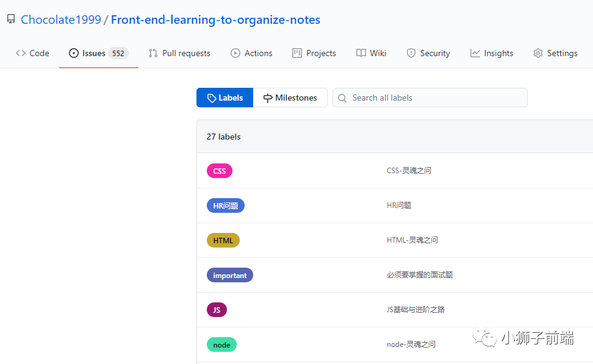This screenshot has width=593, height=364.
Task: Switch to the Milestones view
Action: (x=290, y=98)
